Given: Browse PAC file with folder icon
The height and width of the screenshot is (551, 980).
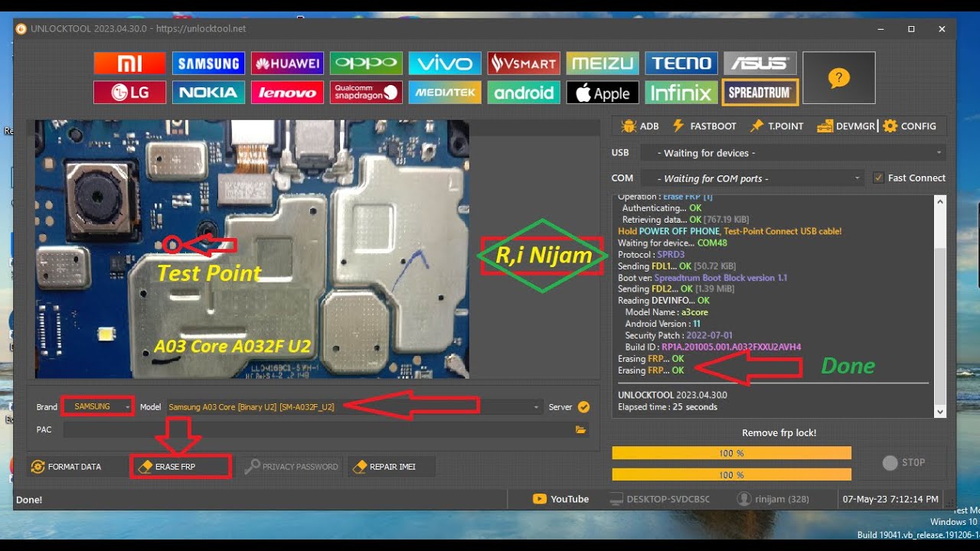Looking at the screenshot, I should click(580, 430).
